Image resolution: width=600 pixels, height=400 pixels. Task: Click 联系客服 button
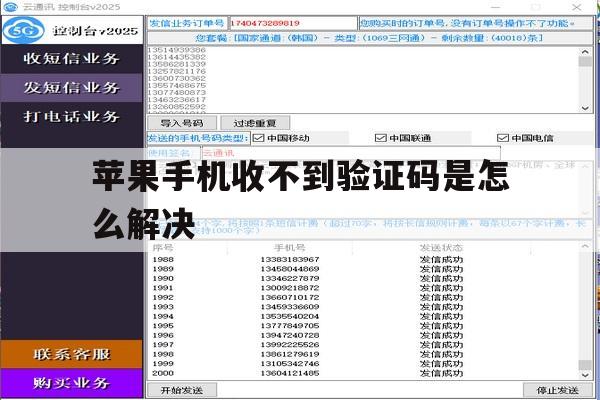pyautogui.click(x=72, y=354)
